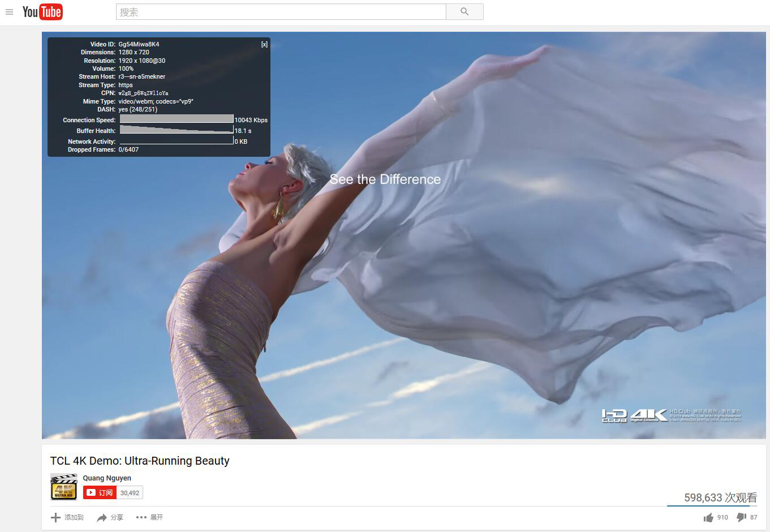Viewport: 770px width, 532px height.
Task: Open the hamburger guide menu
Action: [x=9, y=12]
